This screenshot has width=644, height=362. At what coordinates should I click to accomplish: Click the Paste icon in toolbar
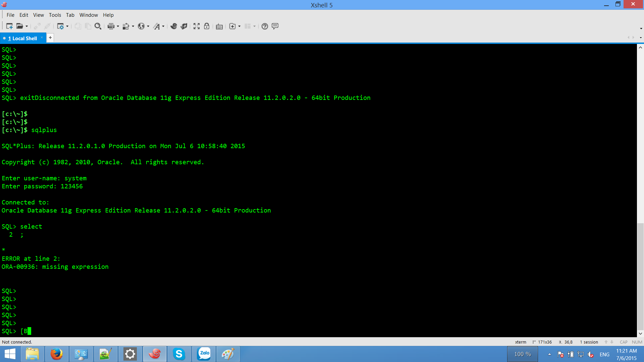pyautogui.click(x=88, y=26)
